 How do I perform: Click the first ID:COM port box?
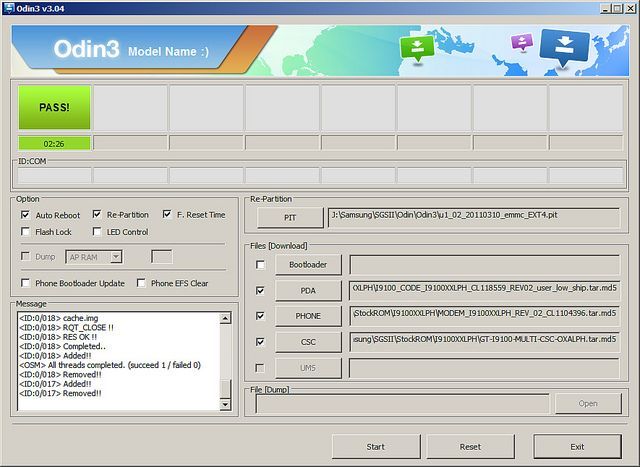tap(55, 176)
